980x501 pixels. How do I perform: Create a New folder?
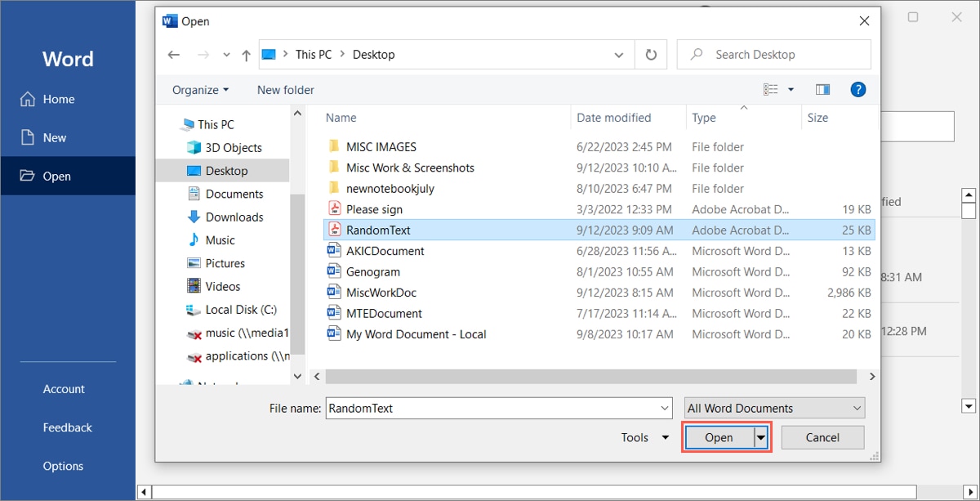(285, 90)
